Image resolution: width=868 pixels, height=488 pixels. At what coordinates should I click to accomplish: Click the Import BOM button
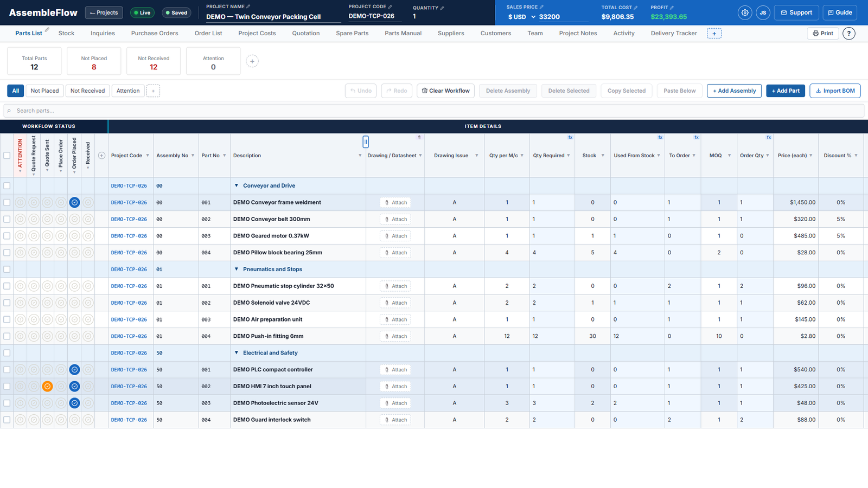tap(835, 91)
